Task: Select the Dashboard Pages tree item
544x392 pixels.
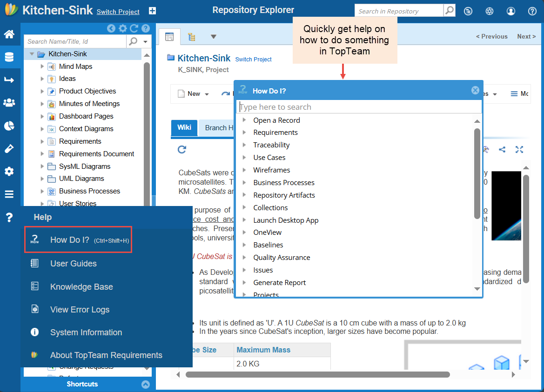Action: tap(86, 116)
